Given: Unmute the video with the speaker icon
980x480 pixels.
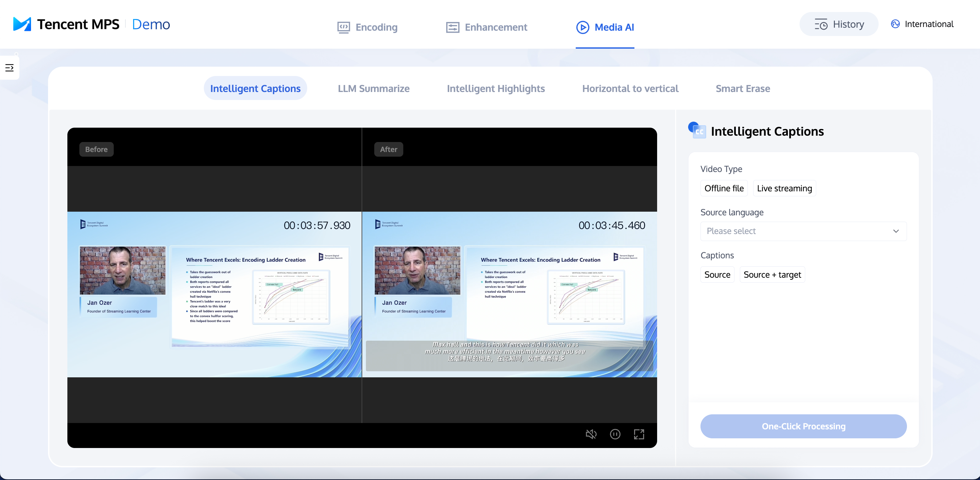Looking at the screenshot, I should [591, 434].
